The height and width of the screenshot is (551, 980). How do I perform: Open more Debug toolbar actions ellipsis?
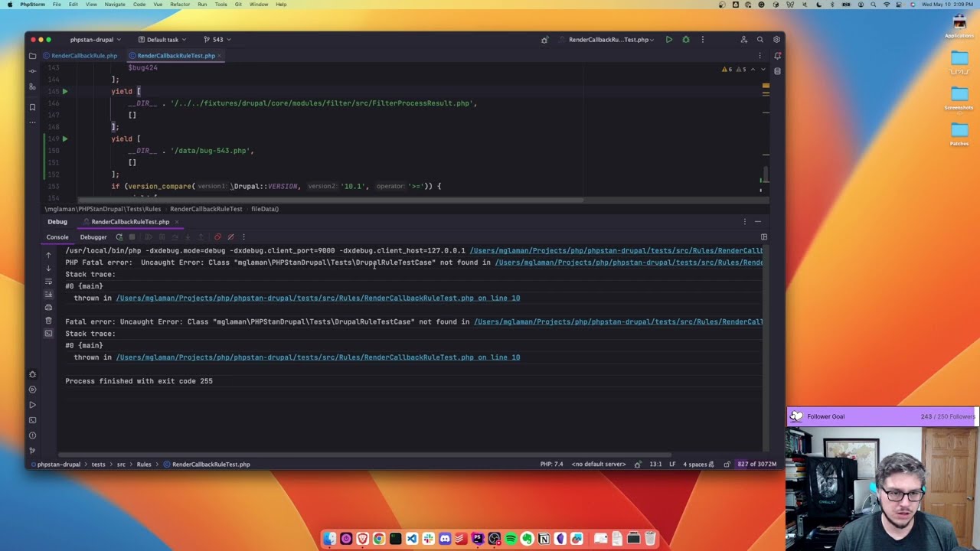click(243, 237)
